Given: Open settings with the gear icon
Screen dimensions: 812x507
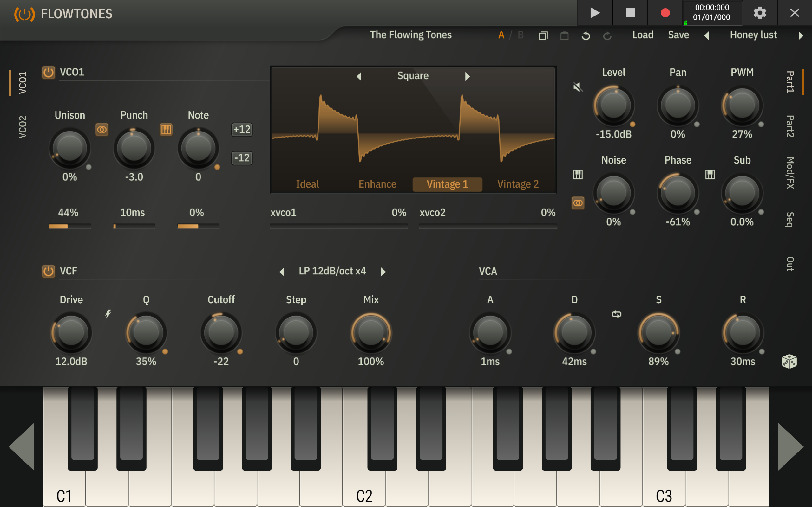Looking at the screenshot, I should pos(760,13).
